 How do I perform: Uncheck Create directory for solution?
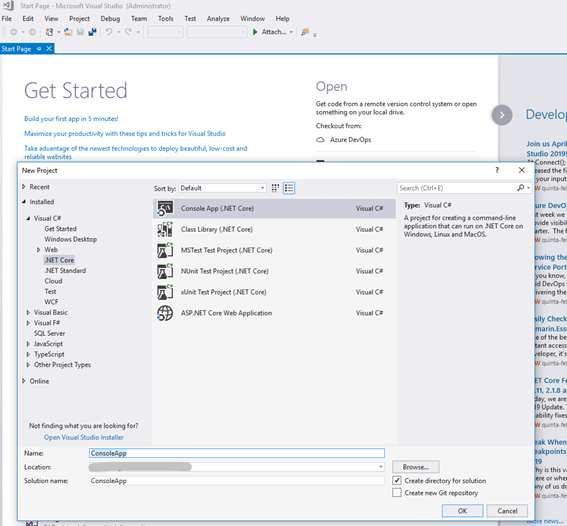pyautogui.click(x=397, y=480)
